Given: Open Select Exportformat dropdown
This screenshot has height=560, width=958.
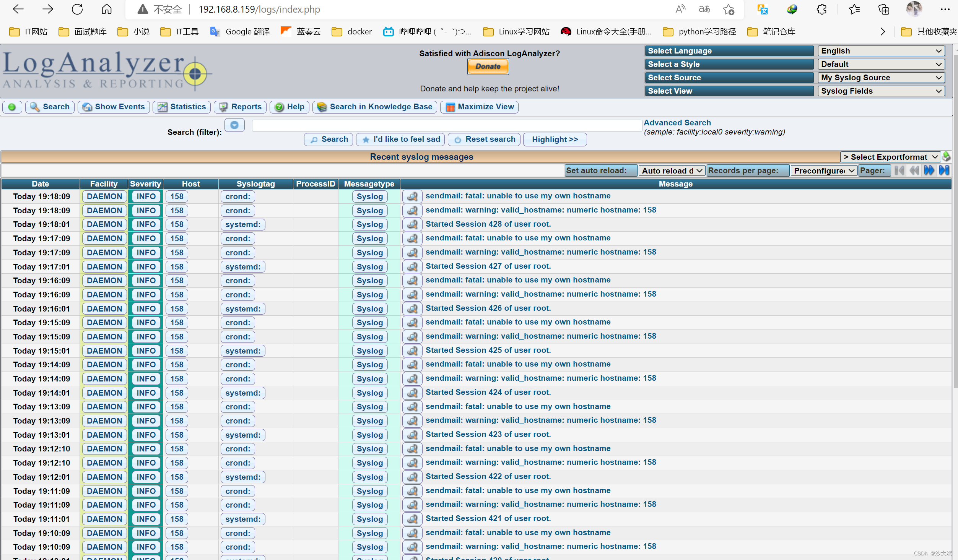Looking at the screenshot, I should point(890,157).
